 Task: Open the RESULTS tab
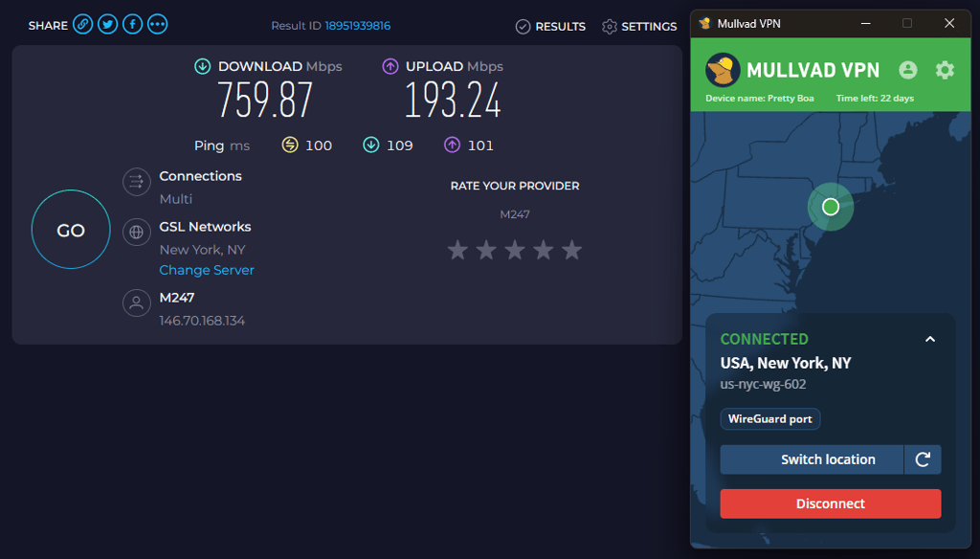coord(550,26)
